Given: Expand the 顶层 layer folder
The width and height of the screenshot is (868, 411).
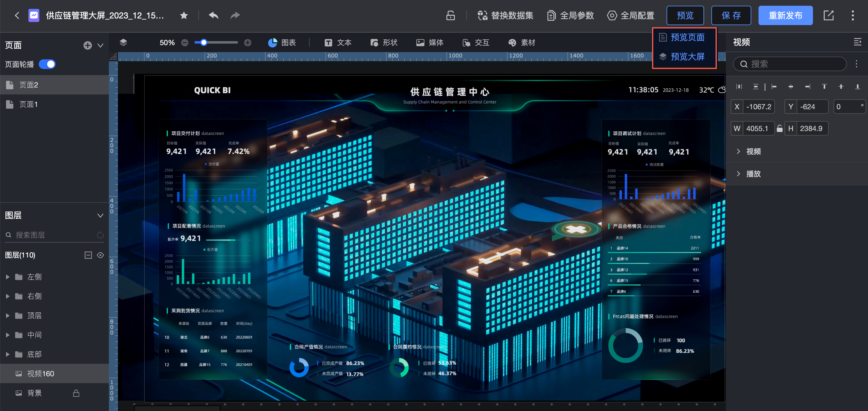Looking at the screenshot, I should tap(8, 316).
